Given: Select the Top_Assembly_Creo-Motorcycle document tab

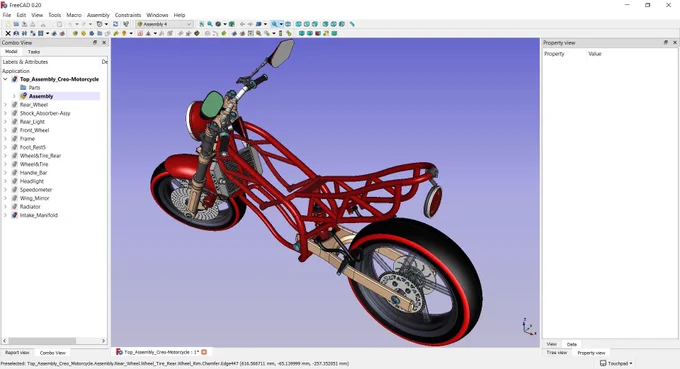Looking at the screenshot, I should 161,352.
